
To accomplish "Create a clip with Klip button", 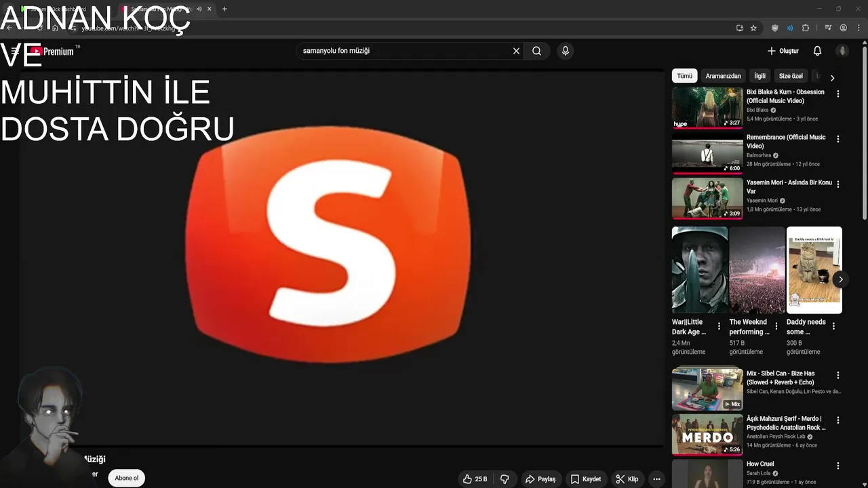I will click(x=627, y=479).
